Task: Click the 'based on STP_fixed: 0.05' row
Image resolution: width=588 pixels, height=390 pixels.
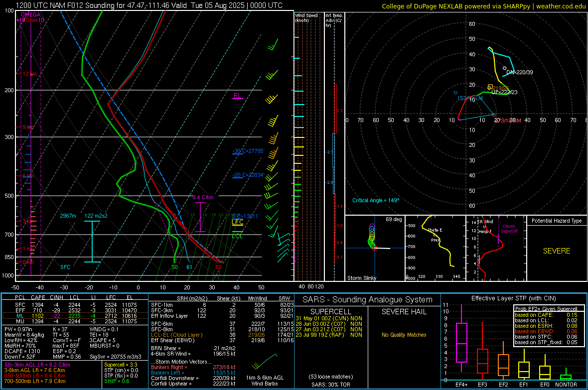Action: click(x=546, y=342)
